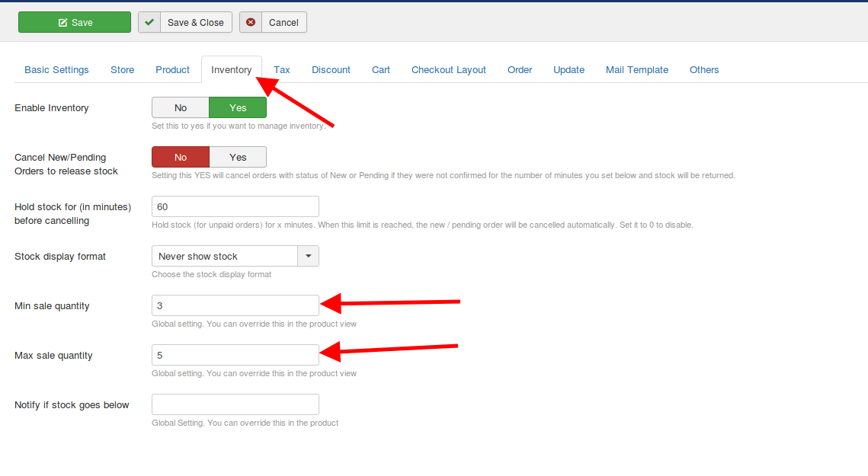Switch to the Cart tab

coord(381,70)
